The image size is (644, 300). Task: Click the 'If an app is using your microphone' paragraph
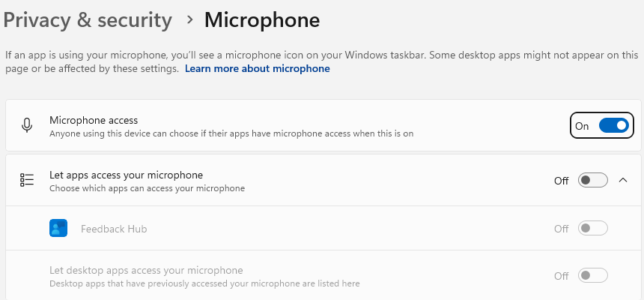(321, 61)
